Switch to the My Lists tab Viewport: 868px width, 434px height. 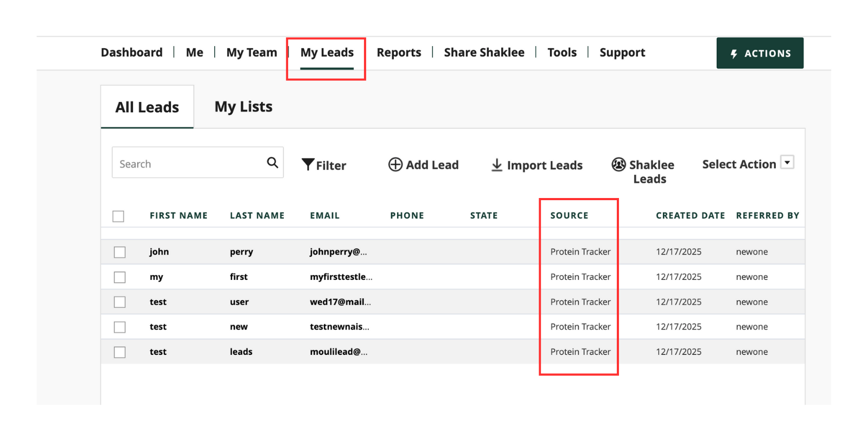(244, 107)
